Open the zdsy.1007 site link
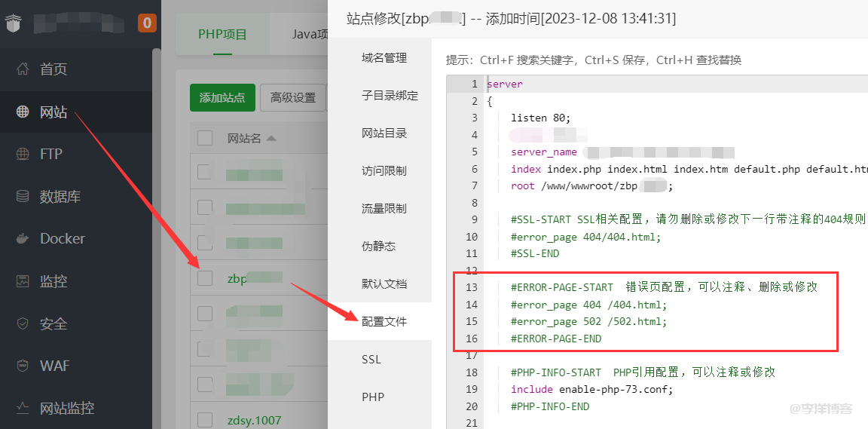This screenshot has width=868, height=429. [x=254, y=420]
